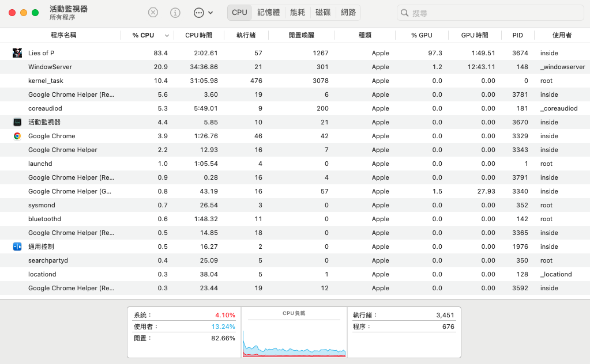This screenshot has width=590, height=364.
Task: Click the 系統 4.10% statistic
Action: coord(185,315)
